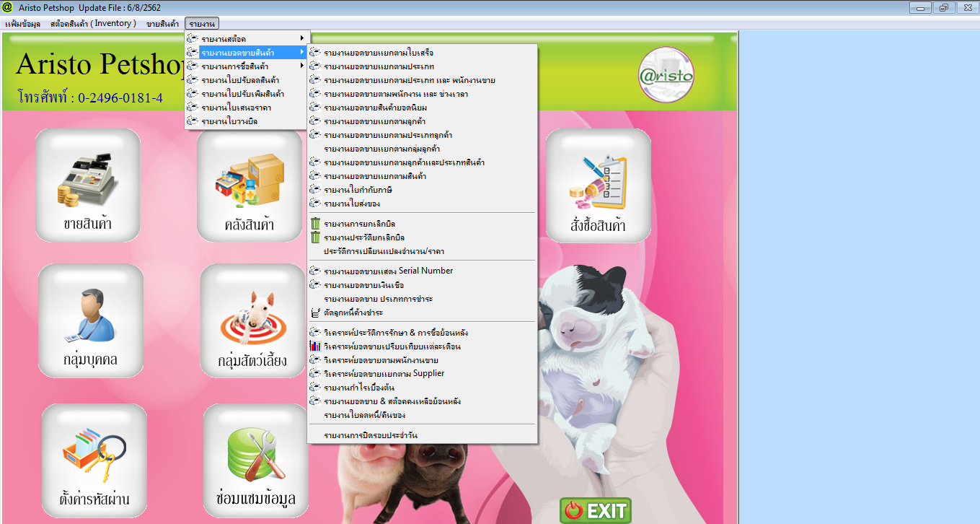Select รายงานใบลดหนี้/คืนของ
Image resolution: width=980 pixels, height=524 pixels.
coord(422,415)
